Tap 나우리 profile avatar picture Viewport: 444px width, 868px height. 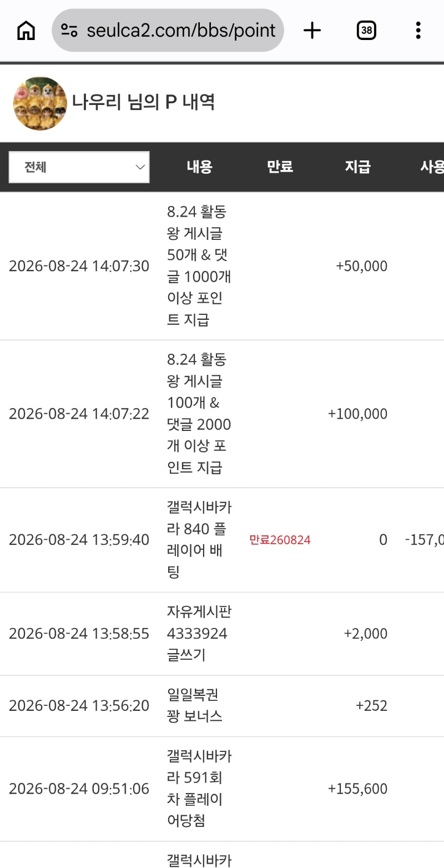pyautogui.click(x=40, y=103)
